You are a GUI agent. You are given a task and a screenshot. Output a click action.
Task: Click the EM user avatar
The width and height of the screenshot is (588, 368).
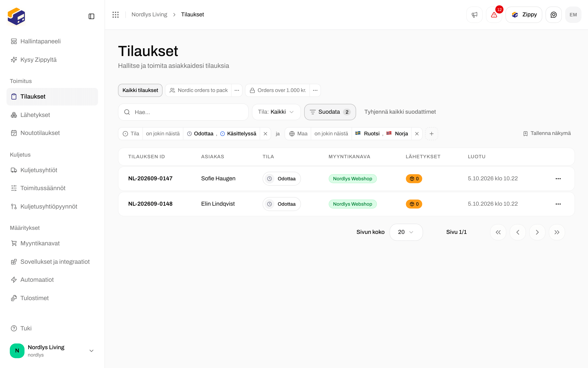tap(573, 15)
